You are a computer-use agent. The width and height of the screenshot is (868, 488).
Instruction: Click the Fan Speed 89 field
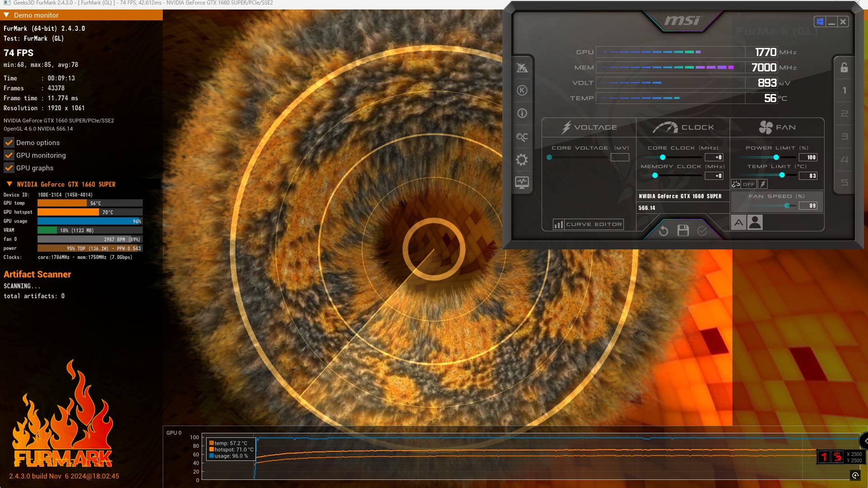(x=808, y=206)
